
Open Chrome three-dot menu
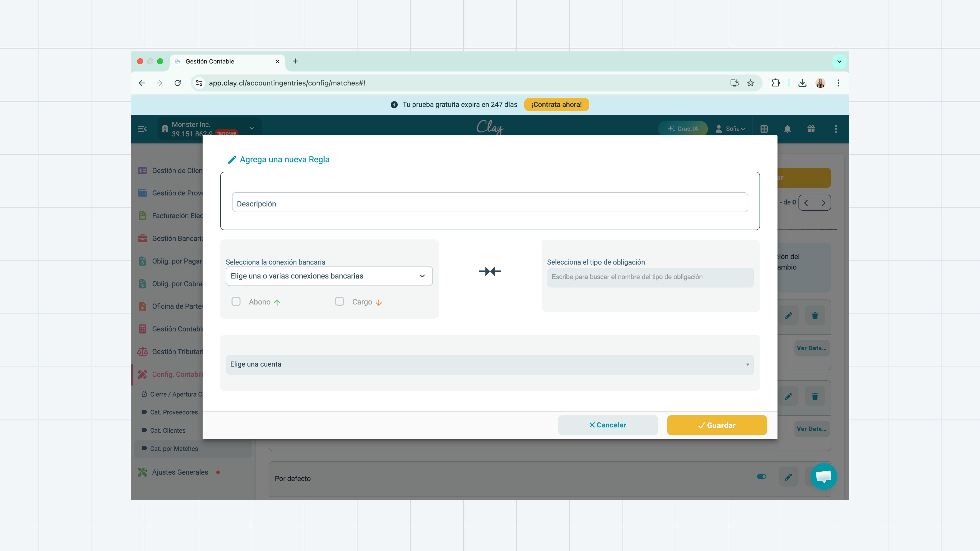pyautogui.click(x=838, y=83)
